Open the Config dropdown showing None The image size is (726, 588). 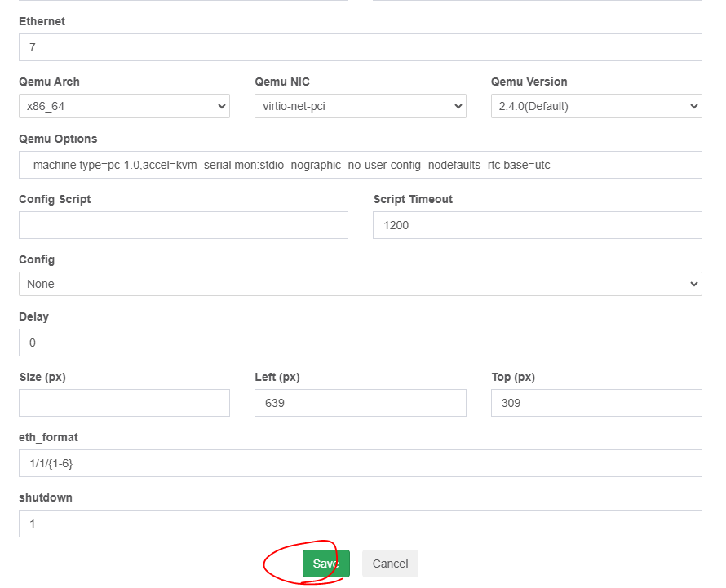361,284
